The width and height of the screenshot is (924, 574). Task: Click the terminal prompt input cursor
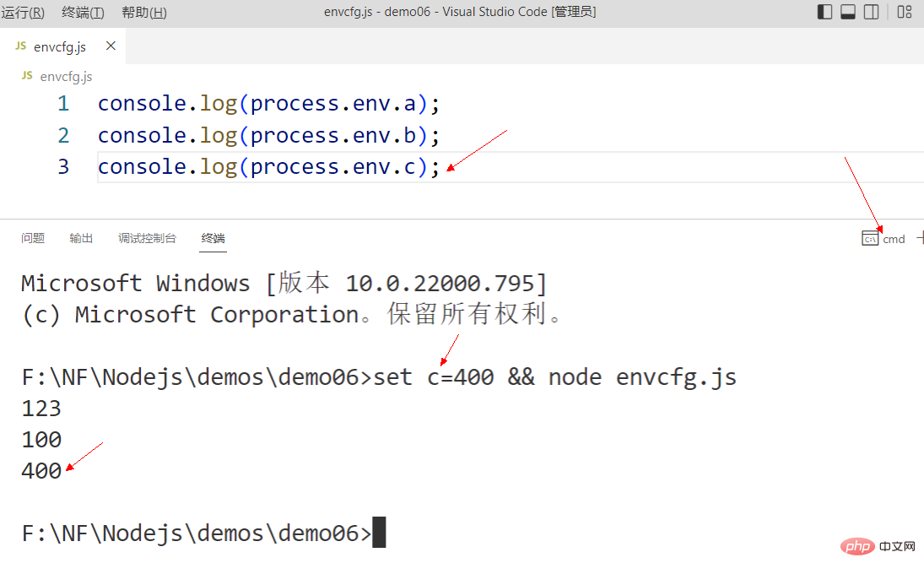point(378,533)
